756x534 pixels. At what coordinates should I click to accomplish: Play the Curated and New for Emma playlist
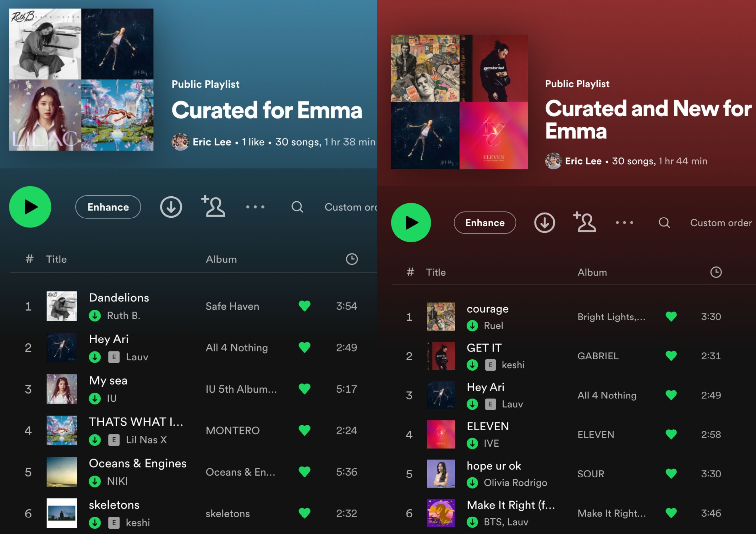pos(411,223)
